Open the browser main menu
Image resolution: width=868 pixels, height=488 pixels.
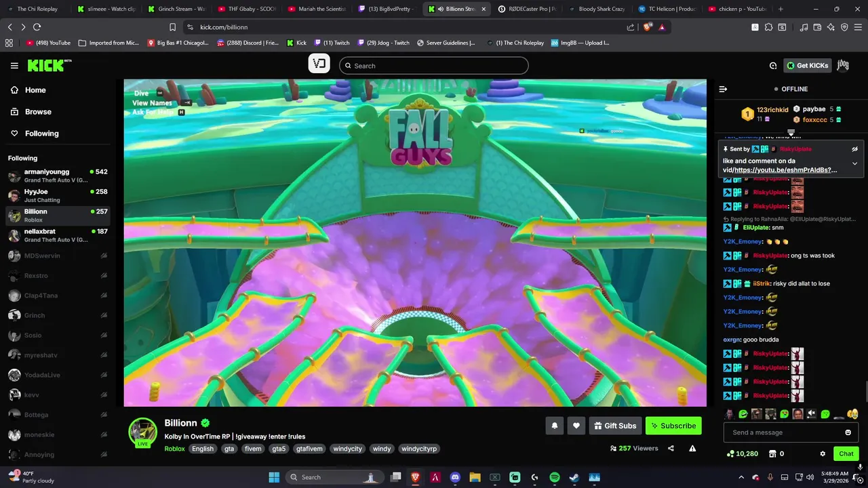click(858, 27)
